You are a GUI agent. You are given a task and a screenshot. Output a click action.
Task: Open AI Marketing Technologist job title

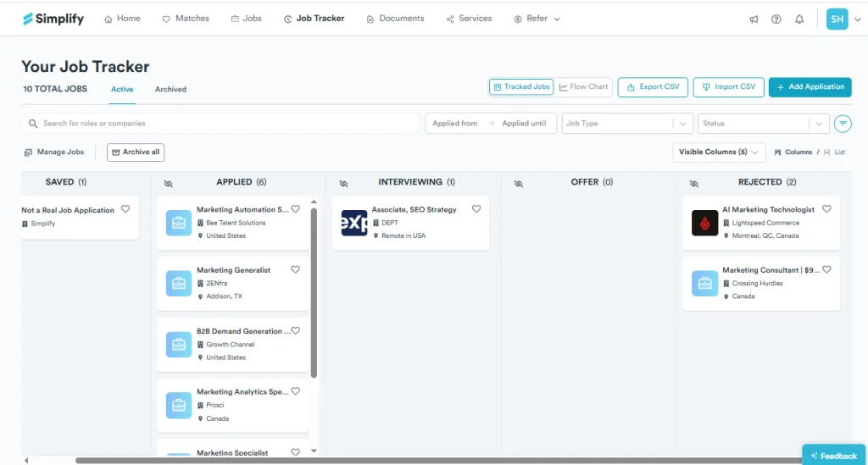768,209
